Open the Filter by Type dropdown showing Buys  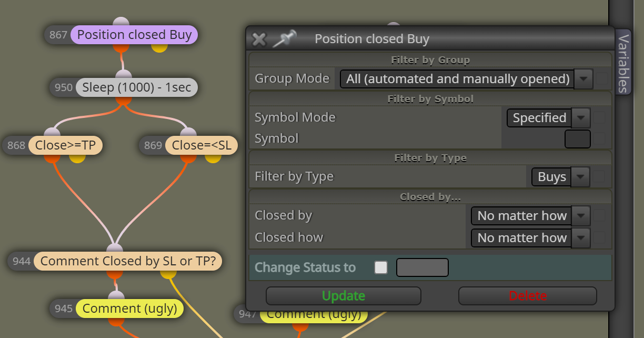tap(560, 177)
